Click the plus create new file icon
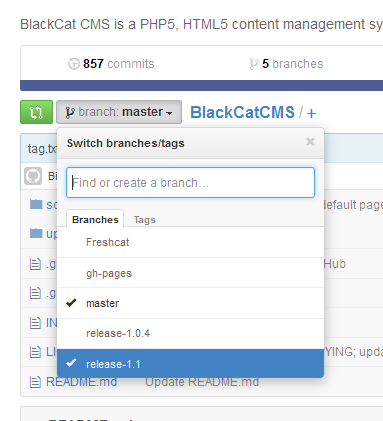Image resolution: width=383 pixels, height=421 pixels. coord(311,113)
